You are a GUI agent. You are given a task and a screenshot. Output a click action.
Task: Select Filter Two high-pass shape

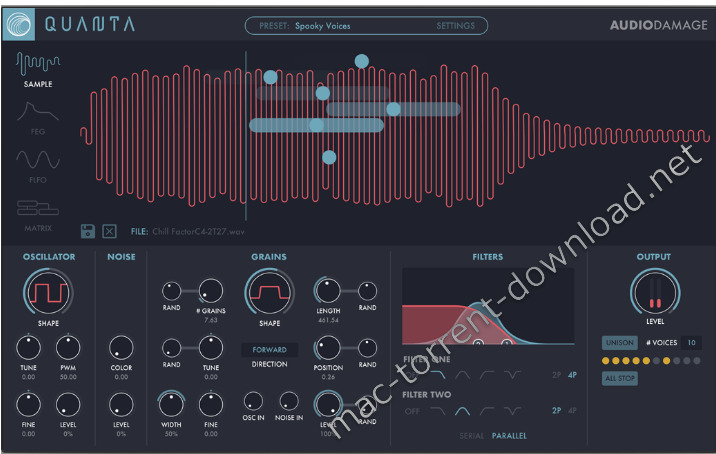pyautogui.click(x=487, y=411)
